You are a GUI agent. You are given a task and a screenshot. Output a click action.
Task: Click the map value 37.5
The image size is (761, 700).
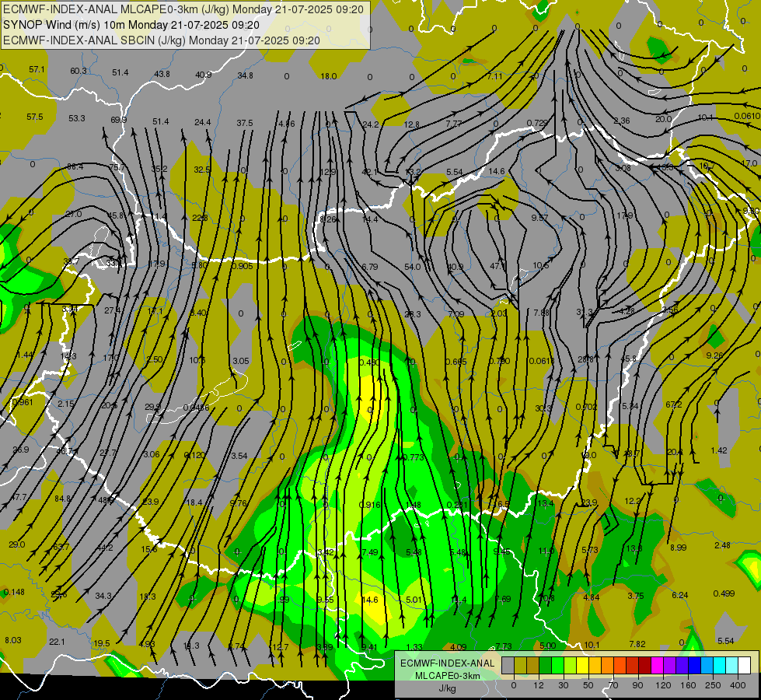point(245,123)
